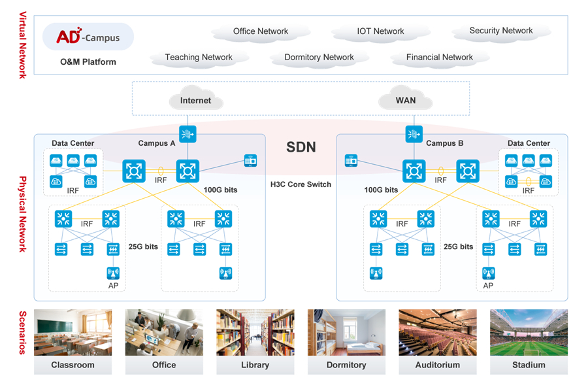
Task: Click IRF label inside Campus B Data Center
Action: point(529,191)
